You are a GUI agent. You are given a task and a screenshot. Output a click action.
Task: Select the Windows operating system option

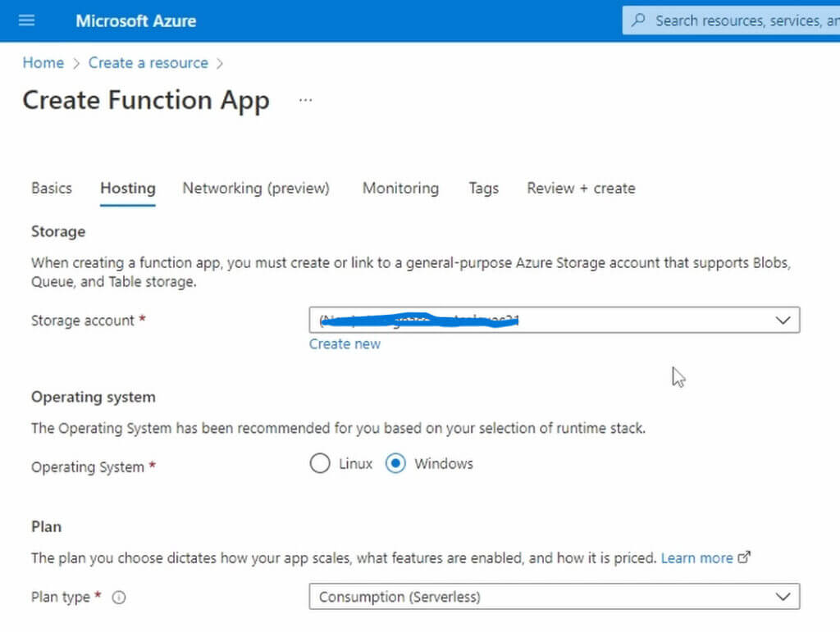pyautogui.click(x=396, y=463)
